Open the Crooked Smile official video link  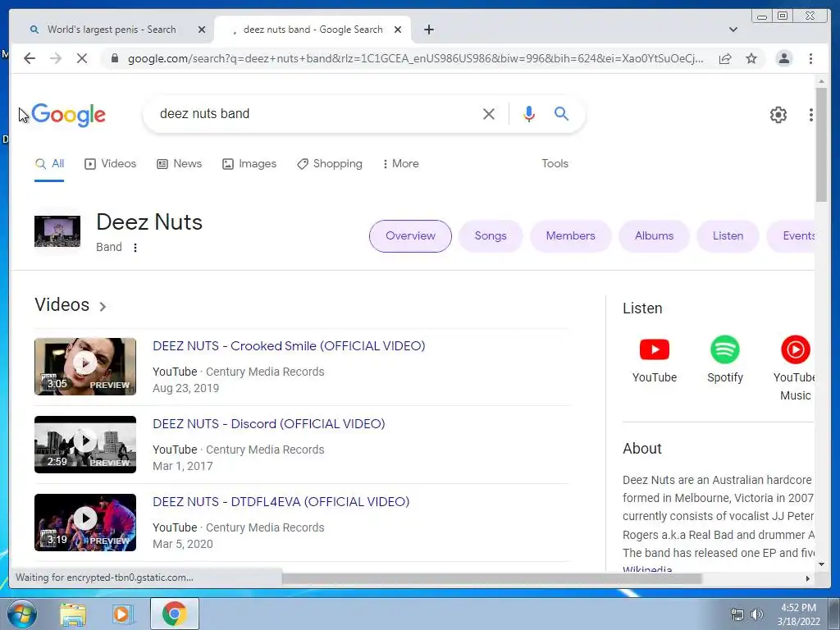pos(289,346)
